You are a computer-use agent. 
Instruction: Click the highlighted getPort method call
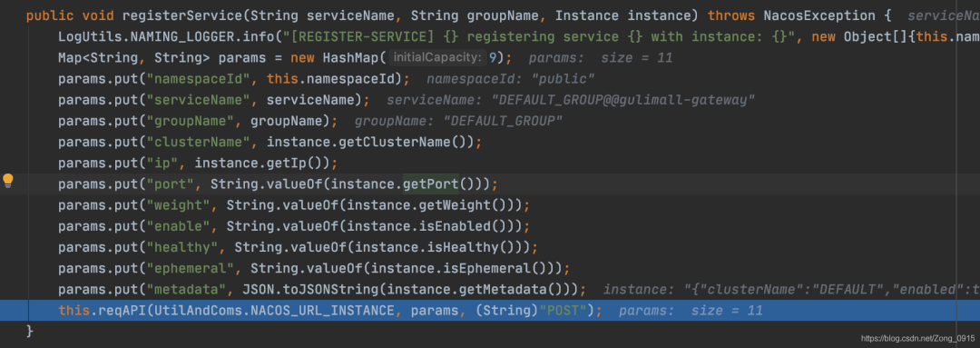[x=431, y=184]
